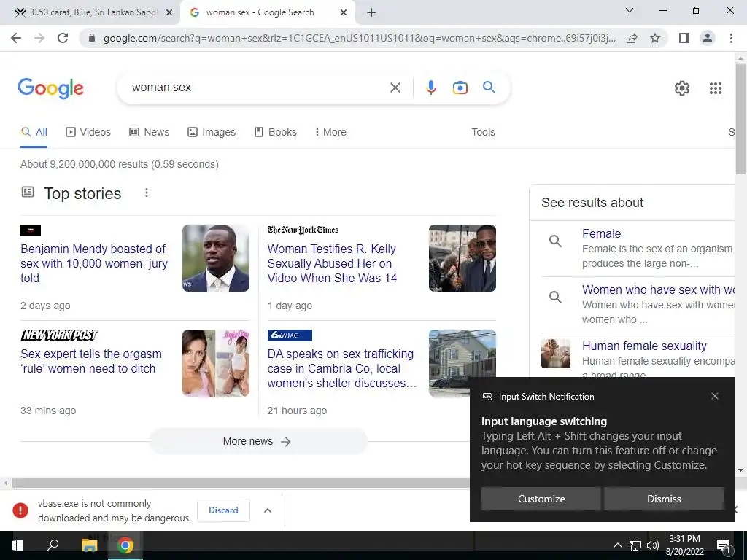Screen dimensions: 747x560
Task: Click the taskbar clock and date
Action: pyautogui.click(x=684, y=545)
